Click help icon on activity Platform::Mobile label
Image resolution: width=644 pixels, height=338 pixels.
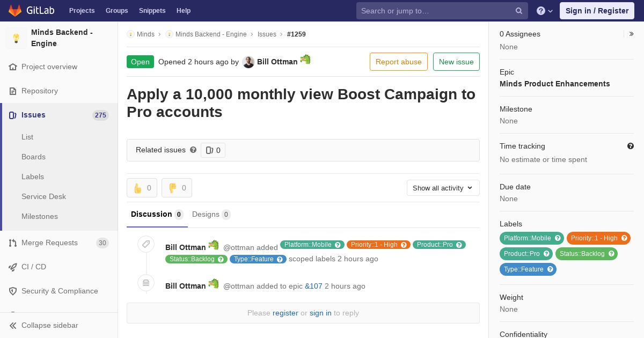tap(338, 245)
